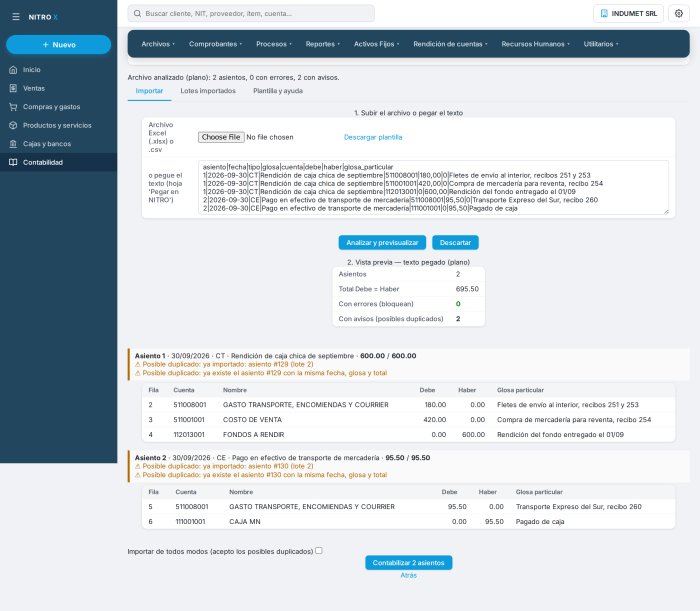The width and height of the screenshot is (700, 611).
Task: Open Productos y servicios section
Action: click(58, 125)
